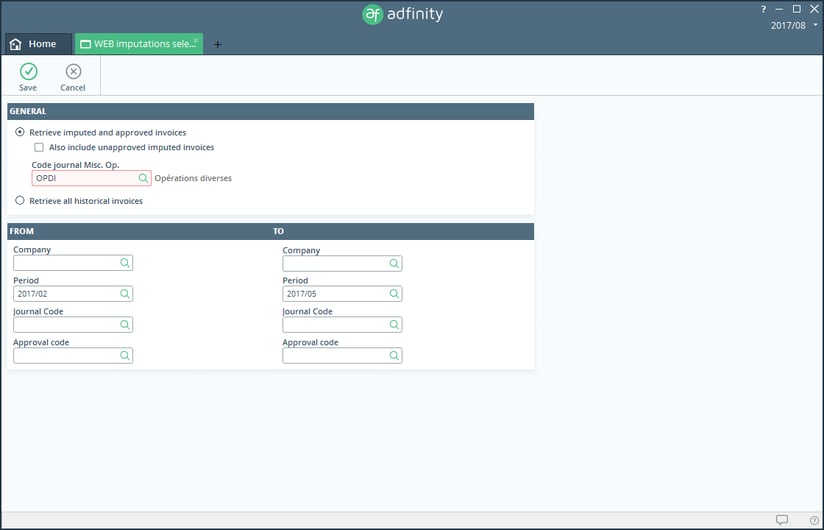Switch to the Home tab
Image resolution: width=824 pixels, height=530 pixels.
click(x=38, y=44)
